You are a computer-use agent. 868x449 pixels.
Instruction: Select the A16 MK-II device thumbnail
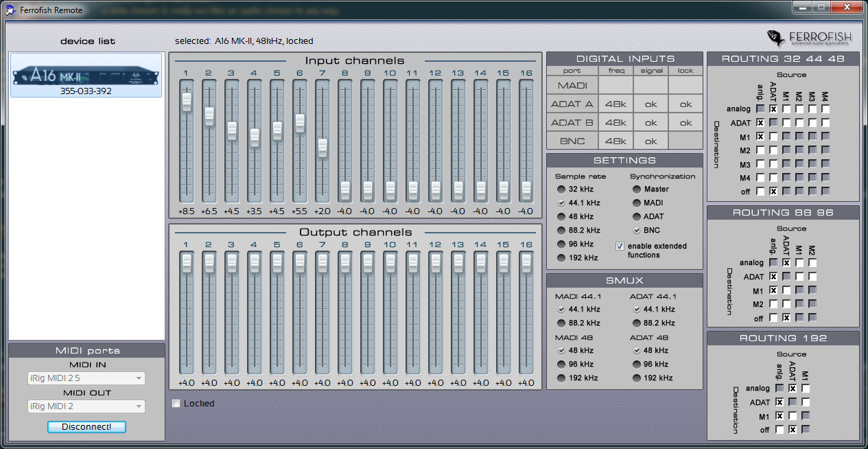[x=86, y=75]
